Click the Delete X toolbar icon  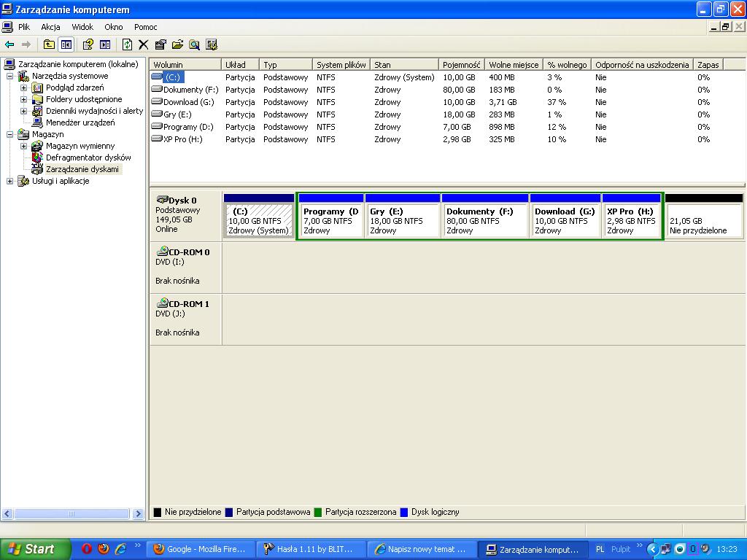point(144,44)
